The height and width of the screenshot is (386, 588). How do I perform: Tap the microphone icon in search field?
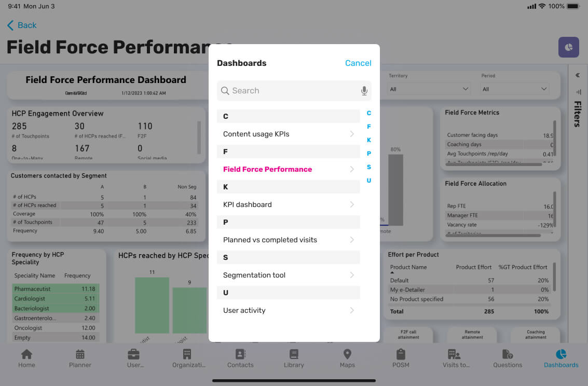tap(364, 91)
